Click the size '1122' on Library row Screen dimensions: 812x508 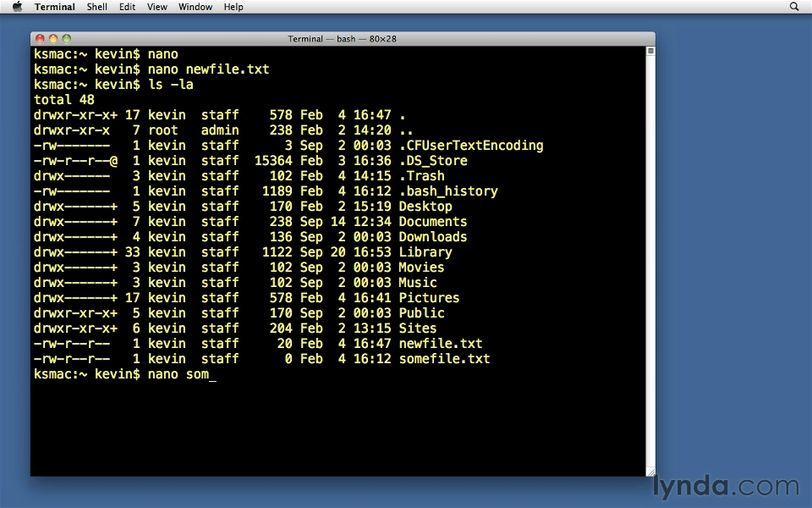click(x=277, y=252)
